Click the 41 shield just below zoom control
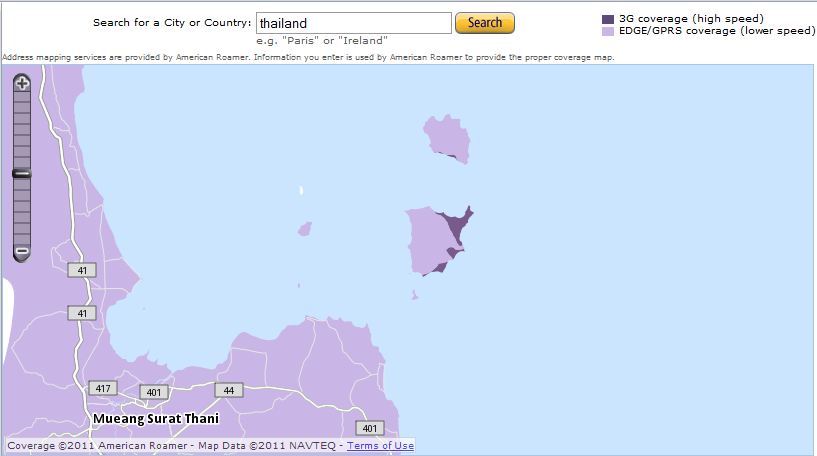 click(x=82, y=270)
